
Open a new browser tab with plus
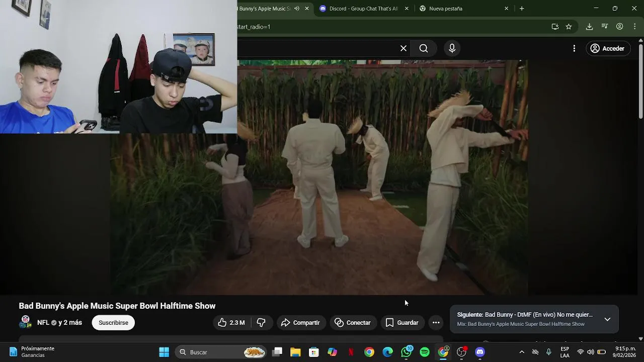coord(522,9)
